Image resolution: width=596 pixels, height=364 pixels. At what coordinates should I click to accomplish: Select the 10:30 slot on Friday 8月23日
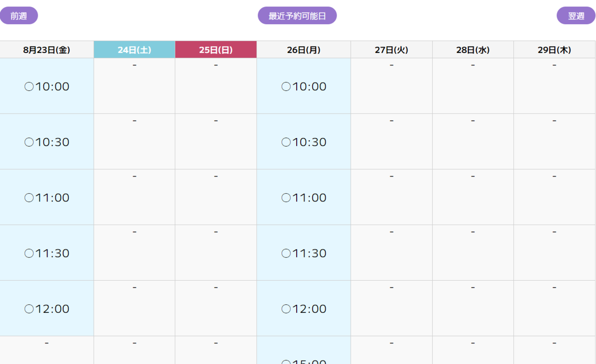(47, 142)
